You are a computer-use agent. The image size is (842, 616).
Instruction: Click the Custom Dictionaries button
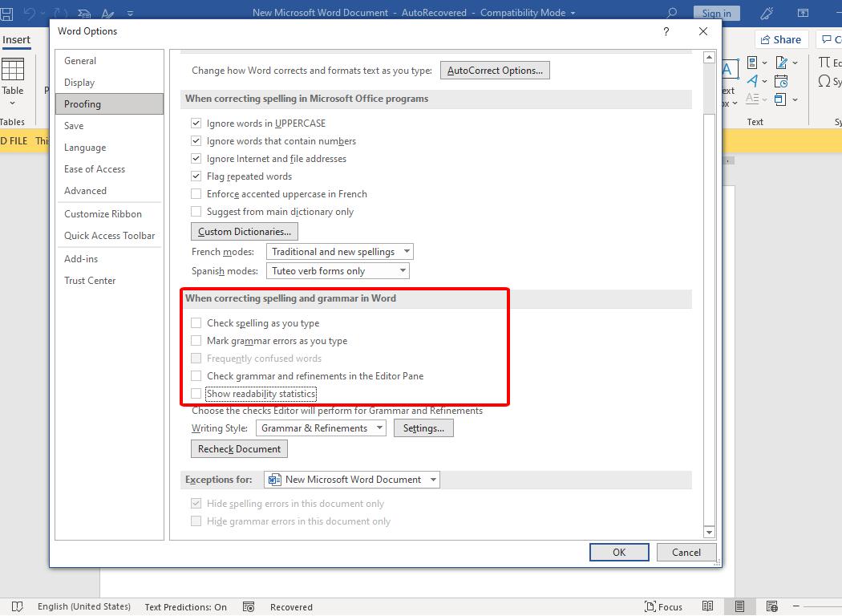point(245,232)
